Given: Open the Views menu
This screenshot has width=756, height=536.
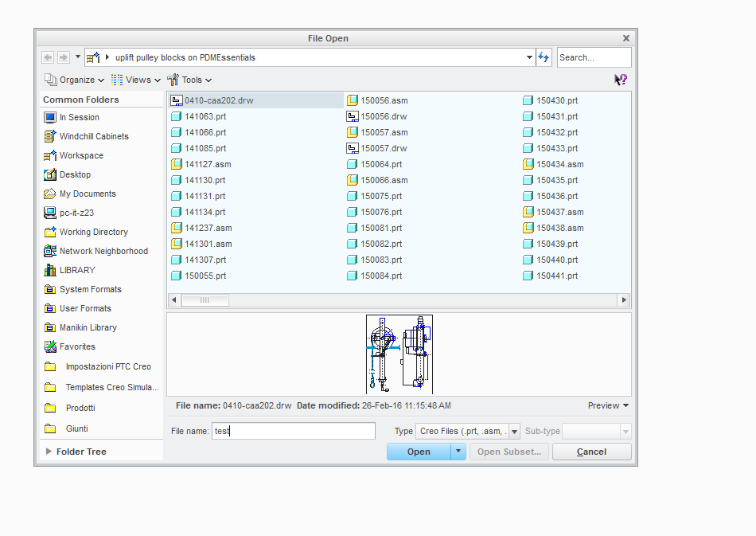Looking at the screenshot, I should coord(135,80).
